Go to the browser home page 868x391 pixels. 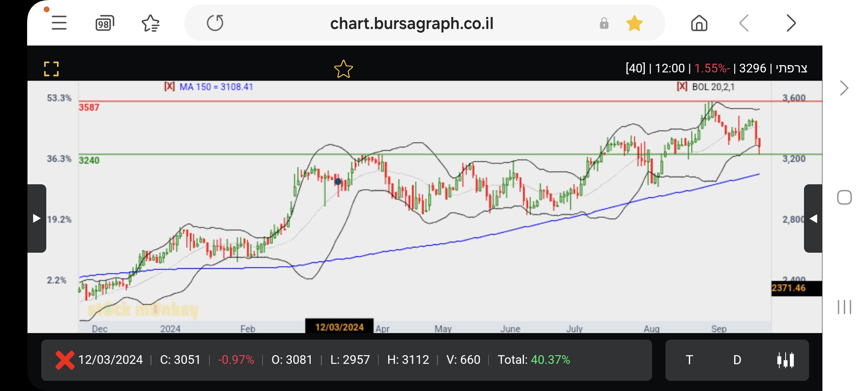(x=699, y=24)
